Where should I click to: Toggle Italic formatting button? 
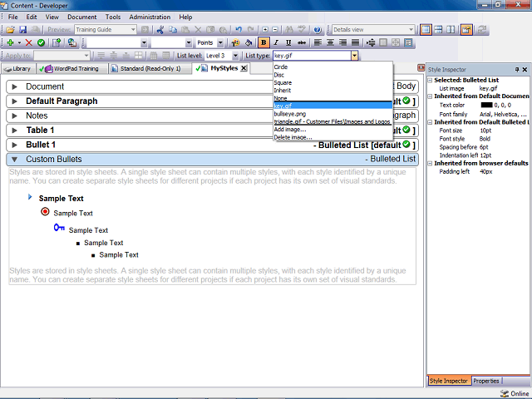pyautogui.click(x=276, y=42)
